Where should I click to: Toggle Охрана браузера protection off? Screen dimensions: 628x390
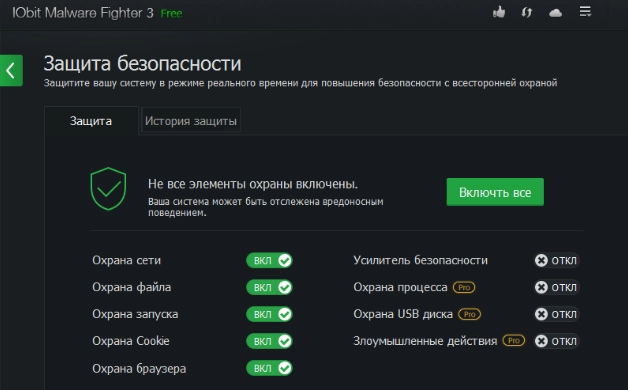coord(270,368)
